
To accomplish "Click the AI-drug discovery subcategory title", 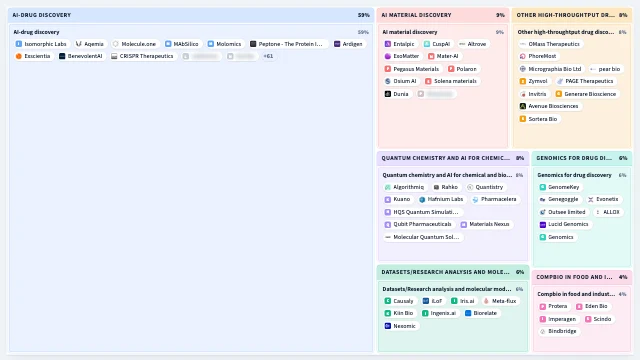I will click(x=36, y=32).
